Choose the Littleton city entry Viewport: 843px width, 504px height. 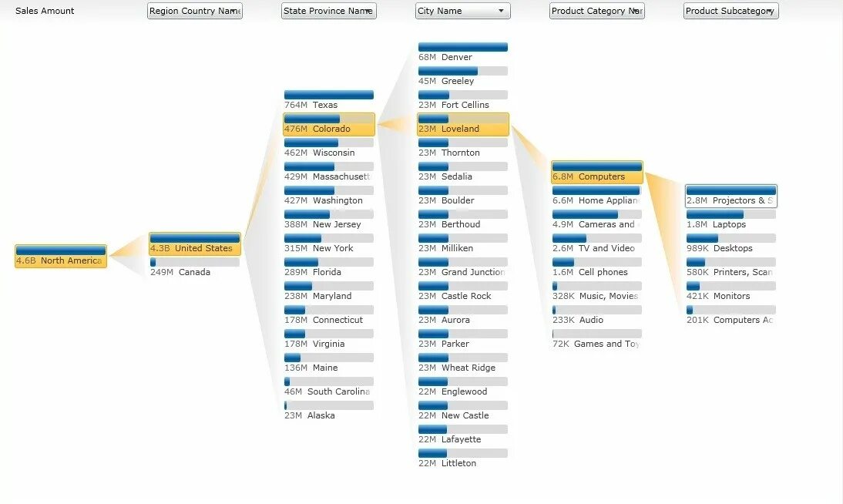462,459
